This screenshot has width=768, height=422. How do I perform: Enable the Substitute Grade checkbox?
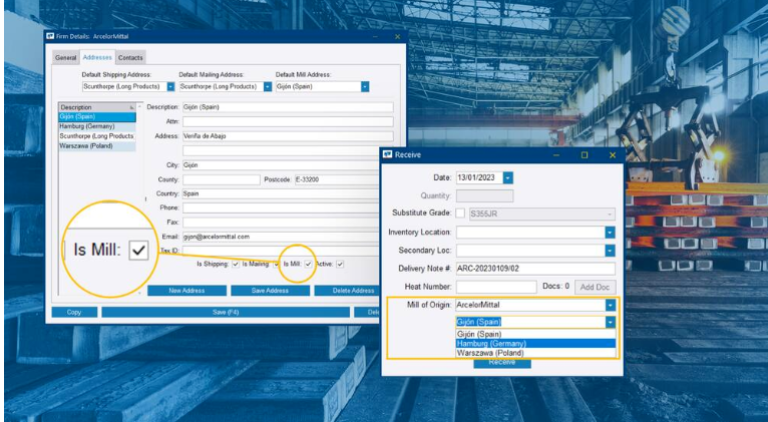point(460,213)
